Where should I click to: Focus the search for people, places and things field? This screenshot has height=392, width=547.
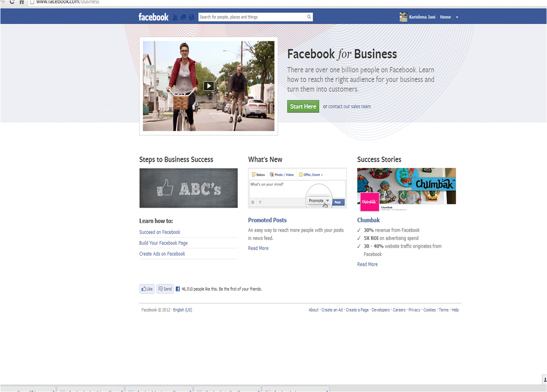tap(252, 17)
